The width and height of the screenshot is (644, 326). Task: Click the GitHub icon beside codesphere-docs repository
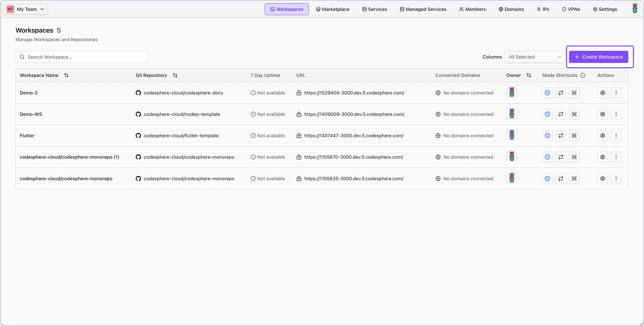[138, 93]
